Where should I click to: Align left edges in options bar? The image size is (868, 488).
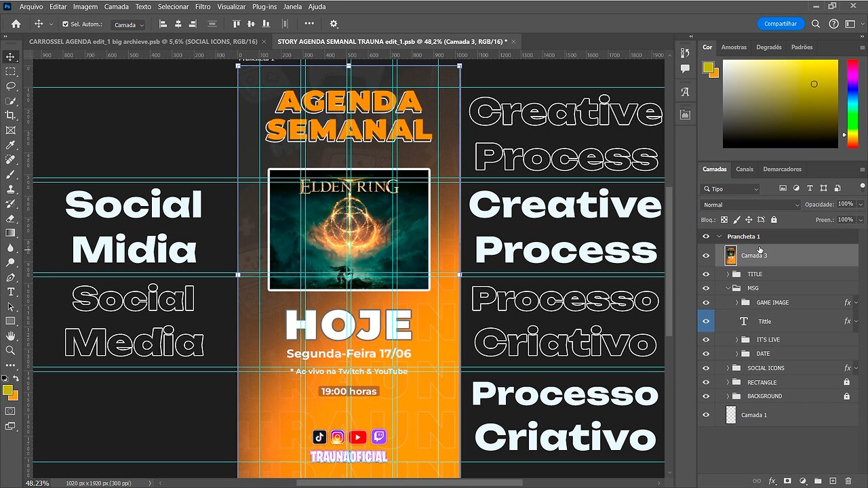[163, 24]
